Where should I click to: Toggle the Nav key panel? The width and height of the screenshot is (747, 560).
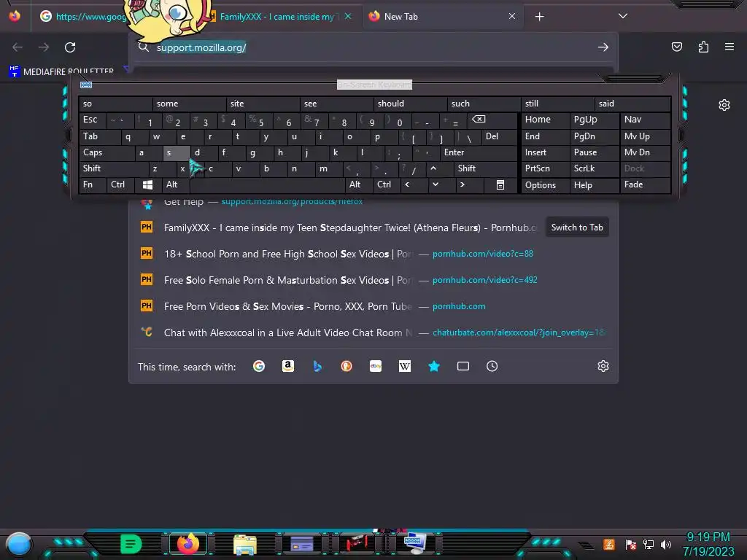645,120
